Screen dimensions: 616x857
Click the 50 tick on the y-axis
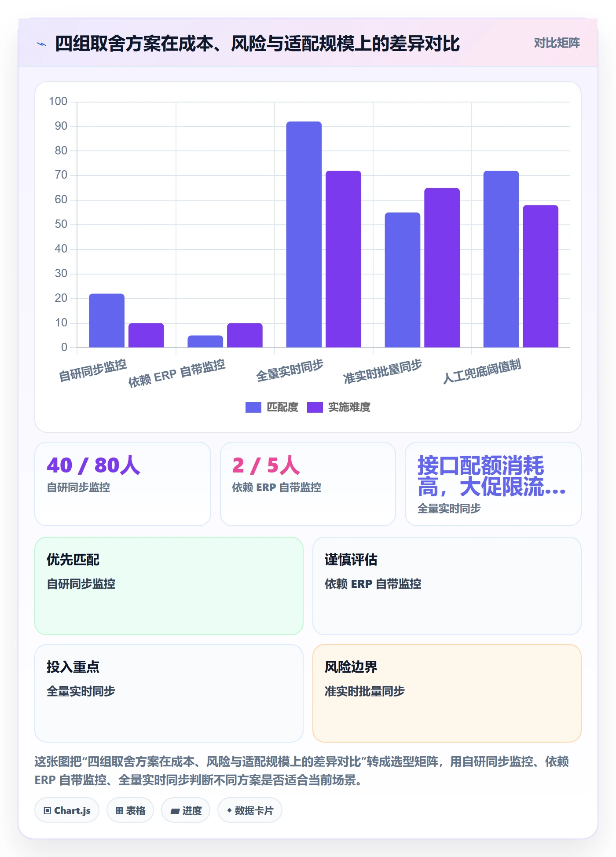61,224
